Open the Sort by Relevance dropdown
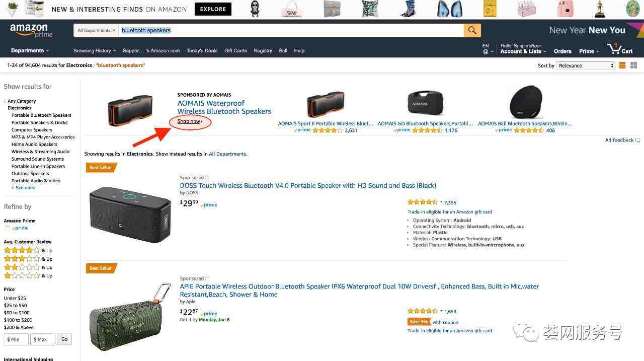Image resolution: width=644 pixels, height=361 pixels. pyautogui.click(x=586, y=65)
